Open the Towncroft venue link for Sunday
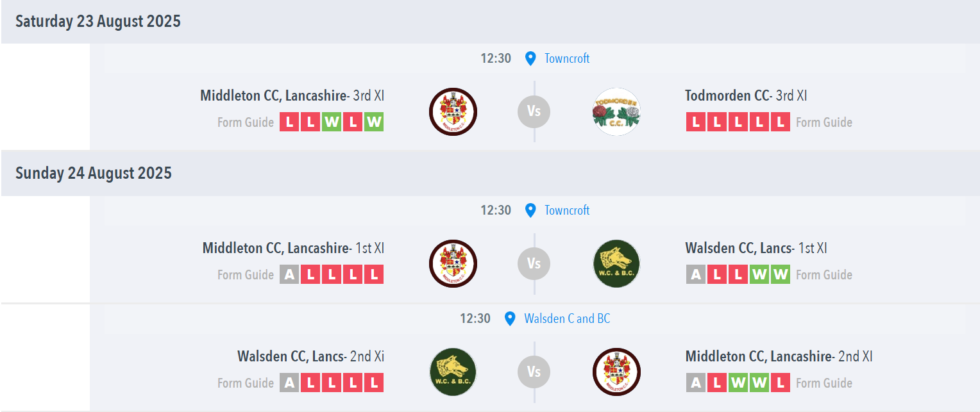This screenshot has width=980, height=412. 567,210
